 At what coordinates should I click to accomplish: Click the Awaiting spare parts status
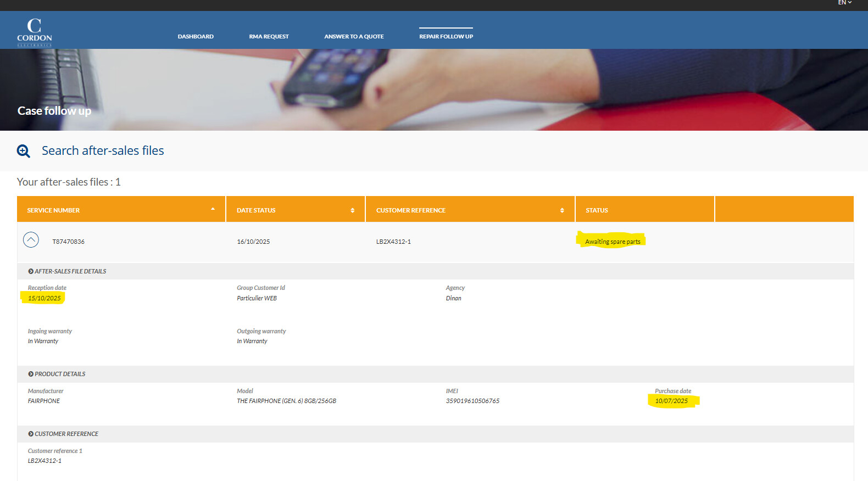[613, 242]
